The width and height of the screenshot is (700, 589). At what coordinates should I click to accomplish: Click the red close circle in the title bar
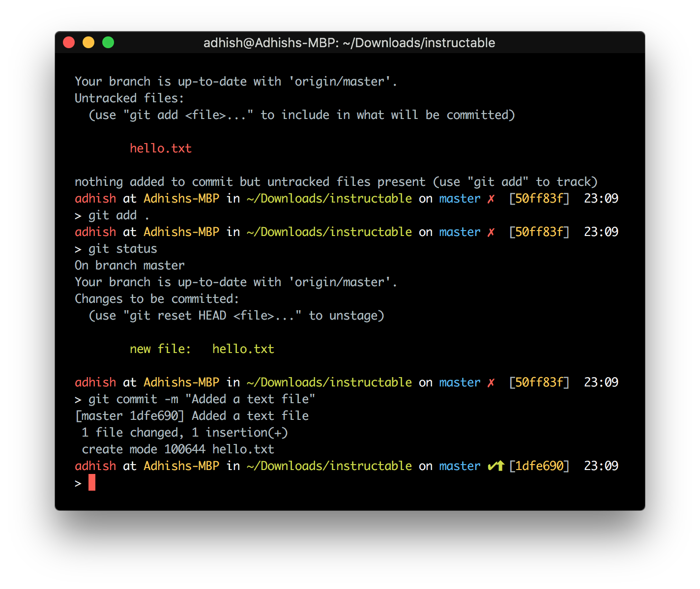pos(69,42)
